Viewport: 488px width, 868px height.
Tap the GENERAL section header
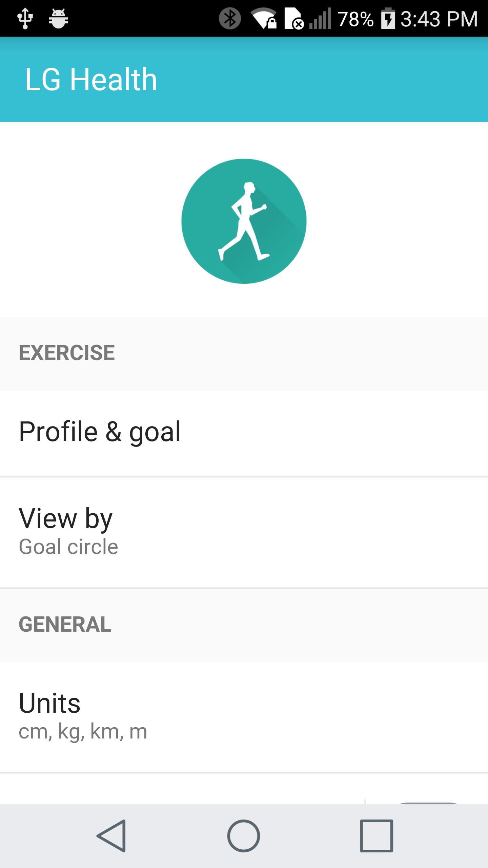click(65, 625)
